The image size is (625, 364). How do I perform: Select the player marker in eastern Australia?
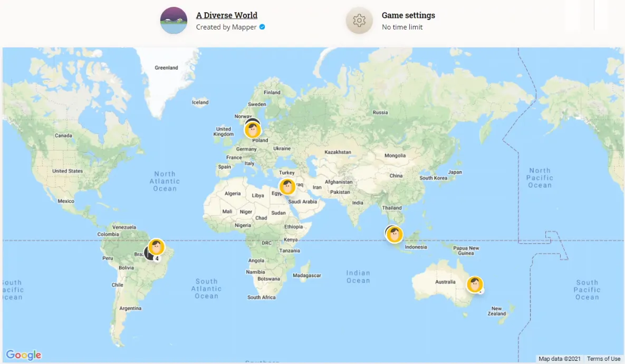click(475, 284)
